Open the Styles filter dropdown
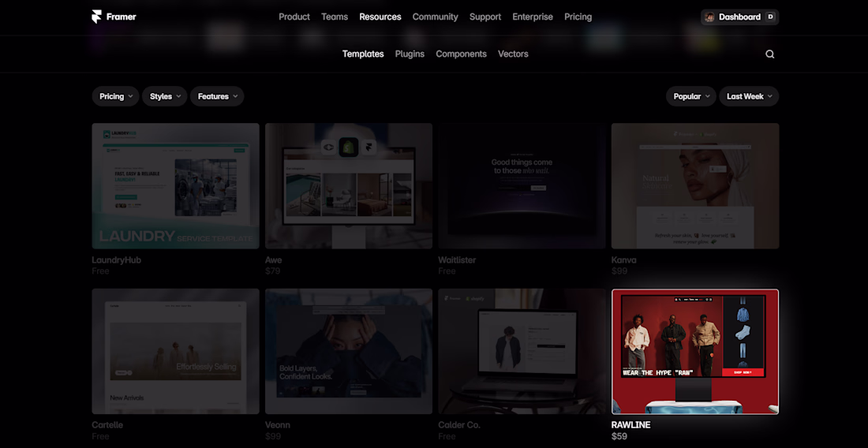This screenshot has height=448, width=868. [x=165, y=96]
